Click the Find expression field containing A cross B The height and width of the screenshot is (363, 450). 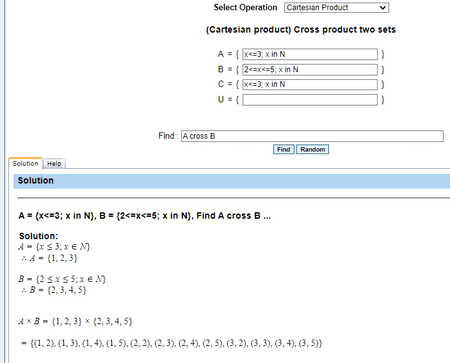(x=312, y=136)
